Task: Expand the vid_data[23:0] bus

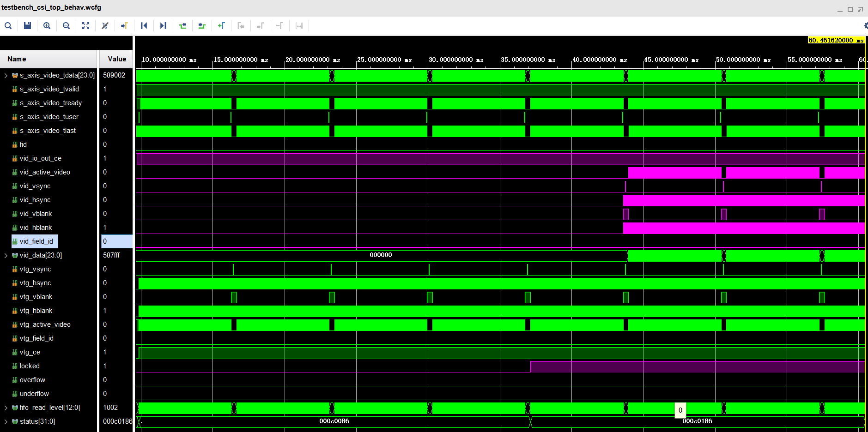Action: (x=6, y=255)
